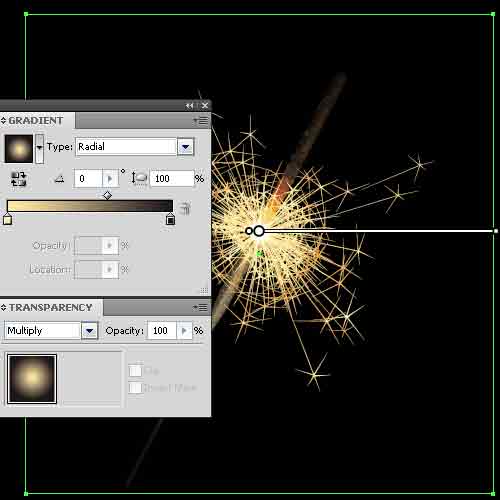
Task: Cycle Gradient panel view with title arrows
Action: pyautogui.click(x=3, y=121)
